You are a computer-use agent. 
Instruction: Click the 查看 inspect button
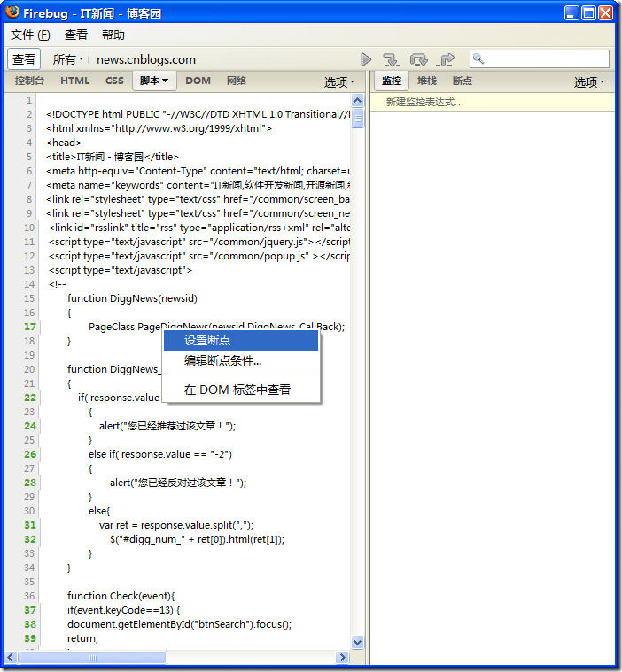[24, 59]
